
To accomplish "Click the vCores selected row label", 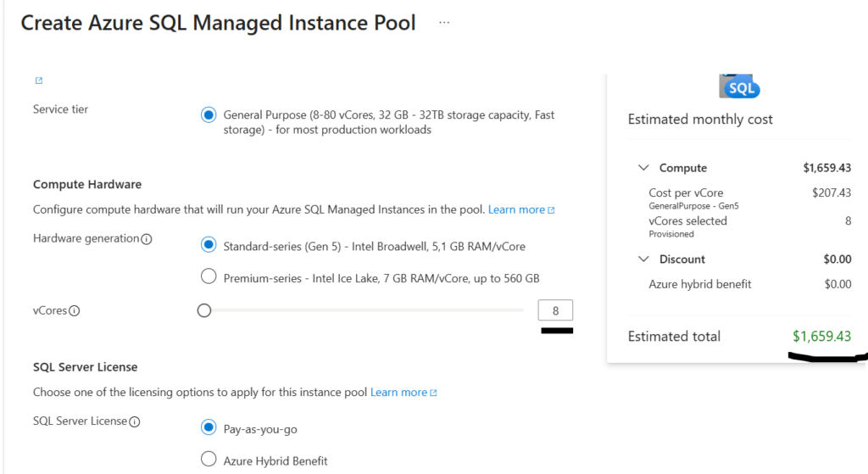I will tap(687, 221).
